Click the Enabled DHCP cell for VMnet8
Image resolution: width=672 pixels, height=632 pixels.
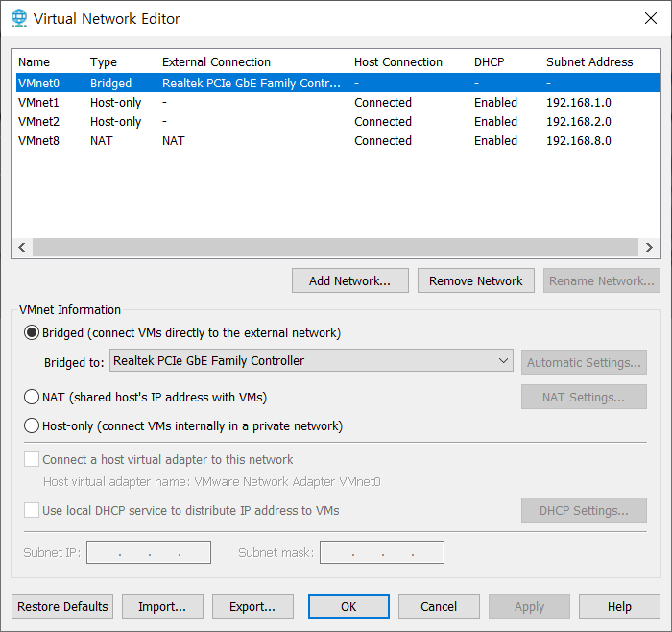click(495, 140)
